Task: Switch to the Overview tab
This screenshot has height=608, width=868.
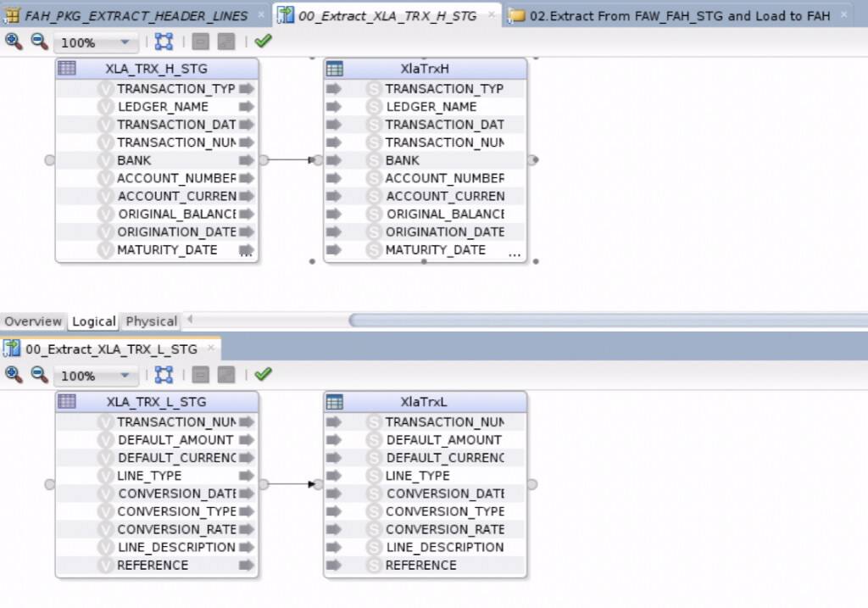Action: 34,321
